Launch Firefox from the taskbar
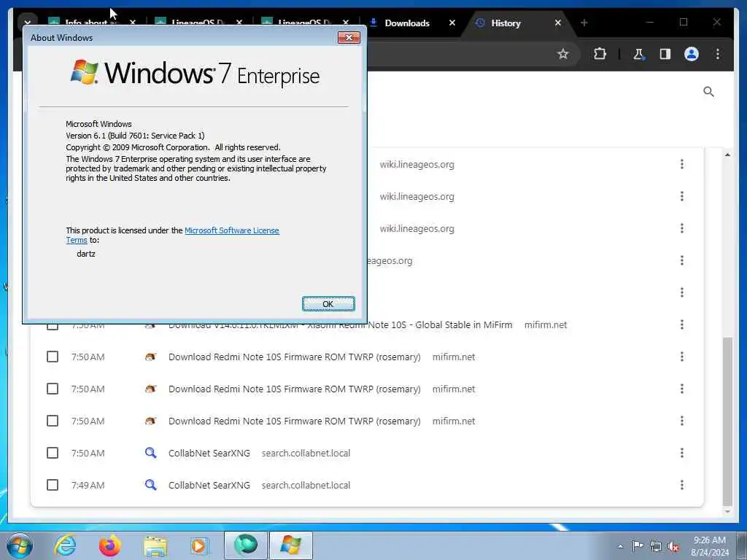 (x=110, y=545)
